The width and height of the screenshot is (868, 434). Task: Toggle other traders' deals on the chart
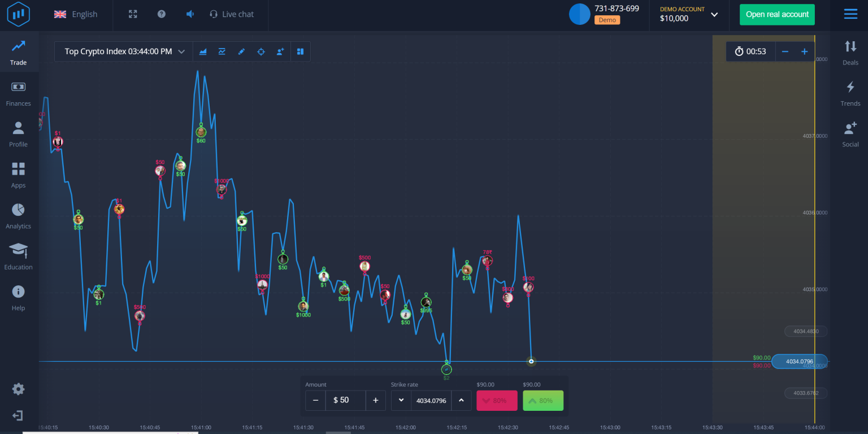tap(280, 51)
